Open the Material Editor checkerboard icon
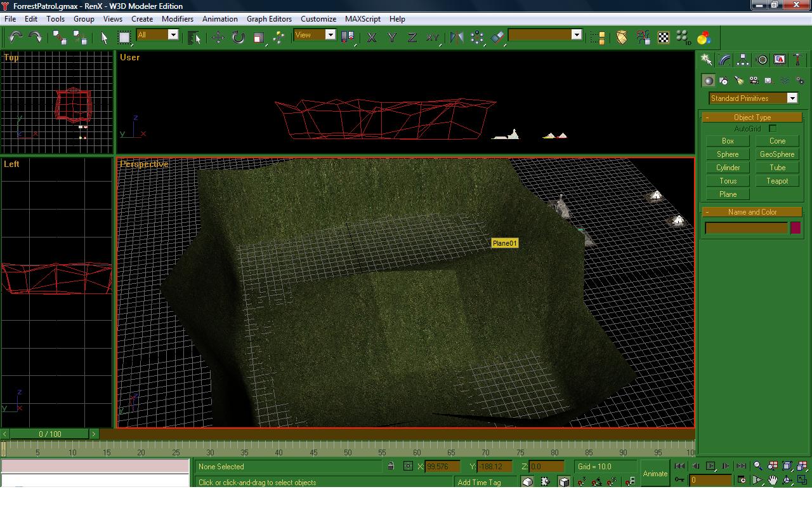The height and width of the screenshot is (508, 812). 664,37
